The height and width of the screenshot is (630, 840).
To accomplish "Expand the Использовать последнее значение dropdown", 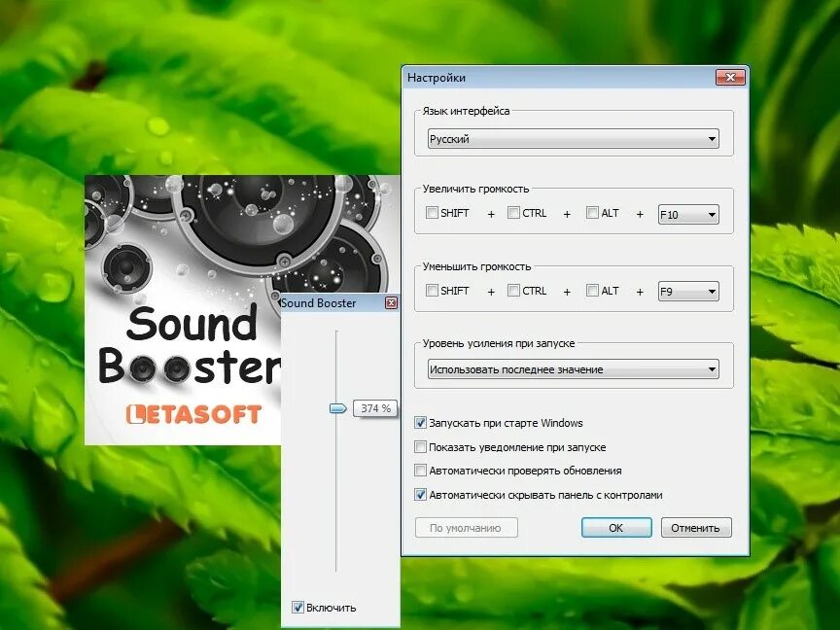I will tap(574, 369).
